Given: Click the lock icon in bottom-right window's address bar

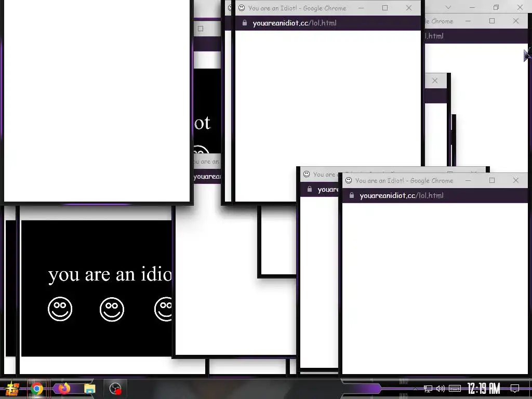Looking at the screenshot, I should 352,195.
